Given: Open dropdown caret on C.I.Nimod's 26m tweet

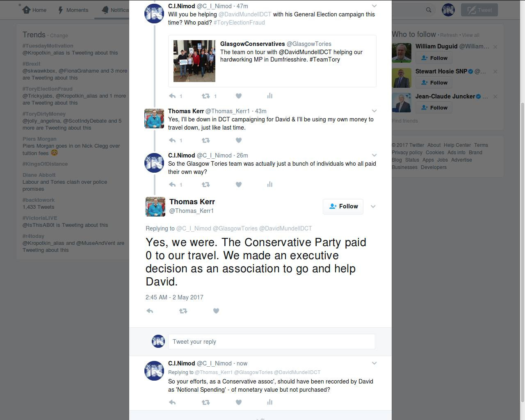Looking at the screenshot, I should 374,155.
